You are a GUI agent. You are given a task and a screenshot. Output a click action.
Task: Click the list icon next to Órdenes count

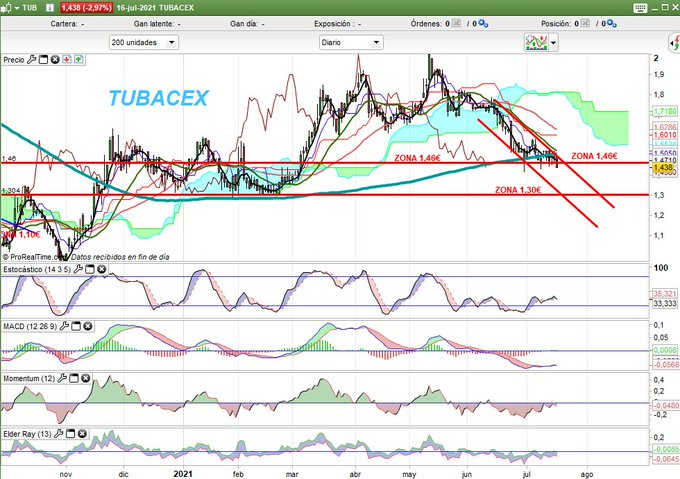point(457,23)
